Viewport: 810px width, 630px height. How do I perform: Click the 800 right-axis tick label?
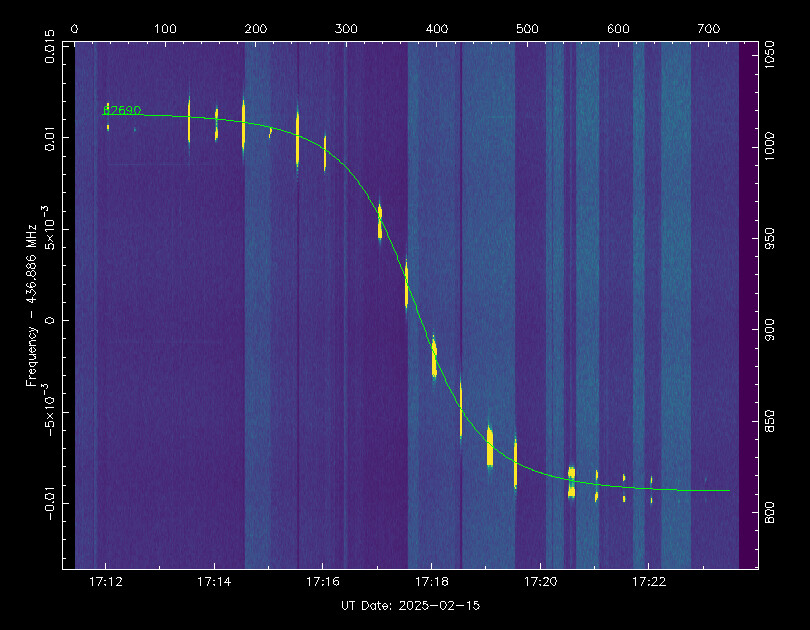click(768, 513)
